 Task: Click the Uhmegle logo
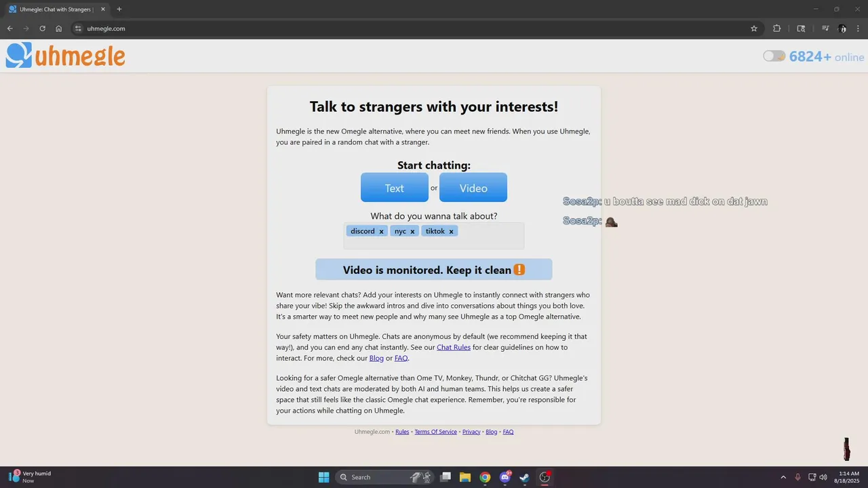coord(66,56)
